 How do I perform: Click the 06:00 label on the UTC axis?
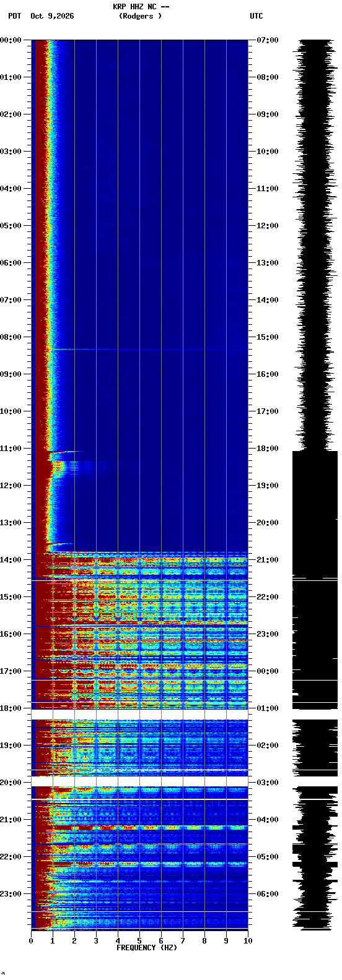point(268,894)
